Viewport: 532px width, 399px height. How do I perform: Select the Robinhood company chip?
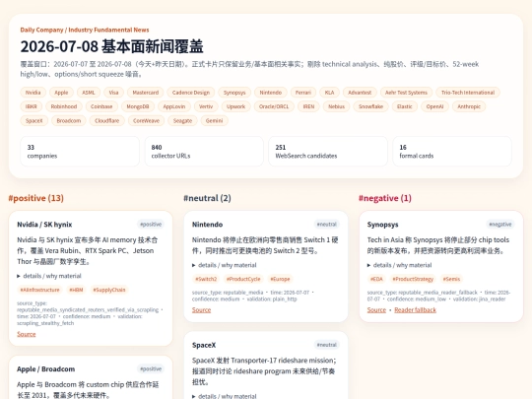tap(64, 106)
